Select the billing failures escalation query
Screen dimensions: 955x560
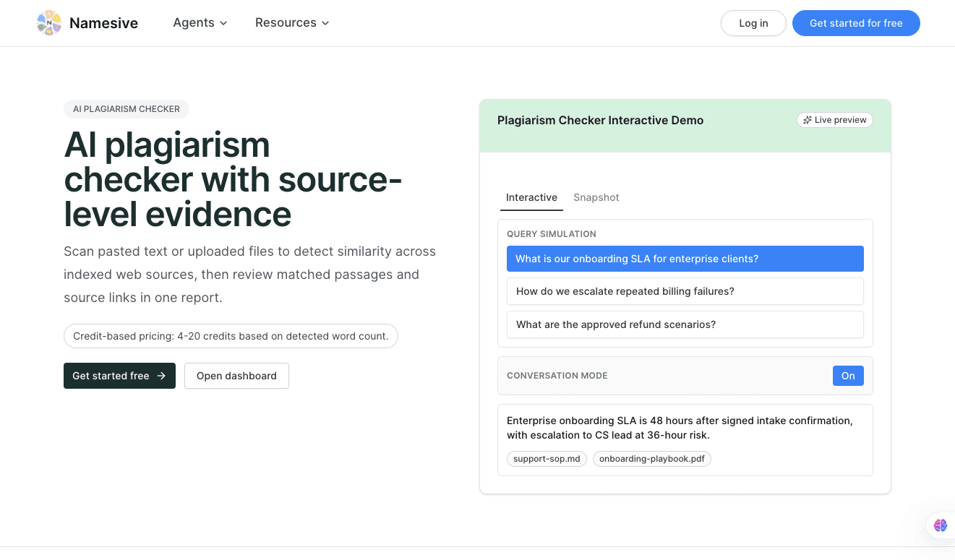685,291
